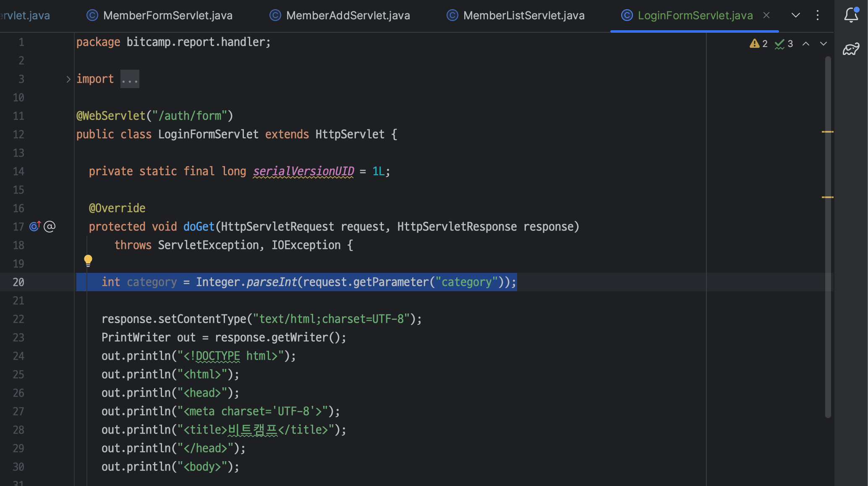Image resolution: width=868 pixels, height=486 pixels.
Task: Click the class icon on LoginFormServlet tab
Action: tap(627, 16)
